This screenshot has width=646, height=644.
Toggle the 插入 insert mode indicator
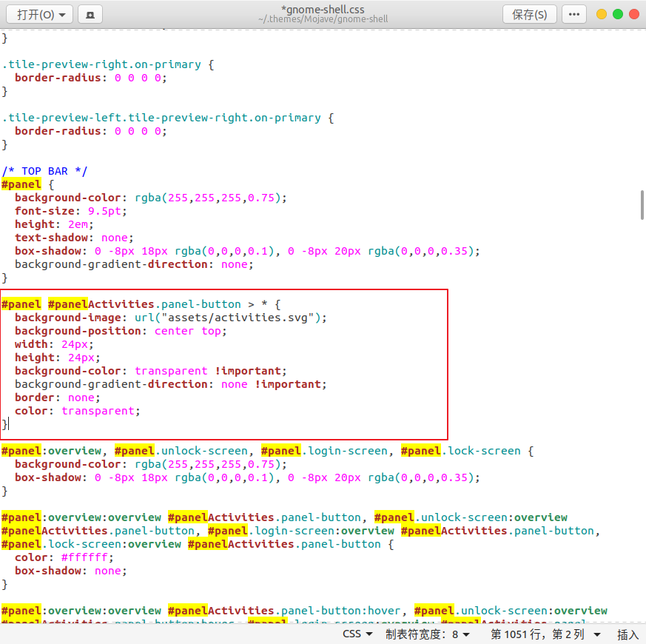point(628,634)
